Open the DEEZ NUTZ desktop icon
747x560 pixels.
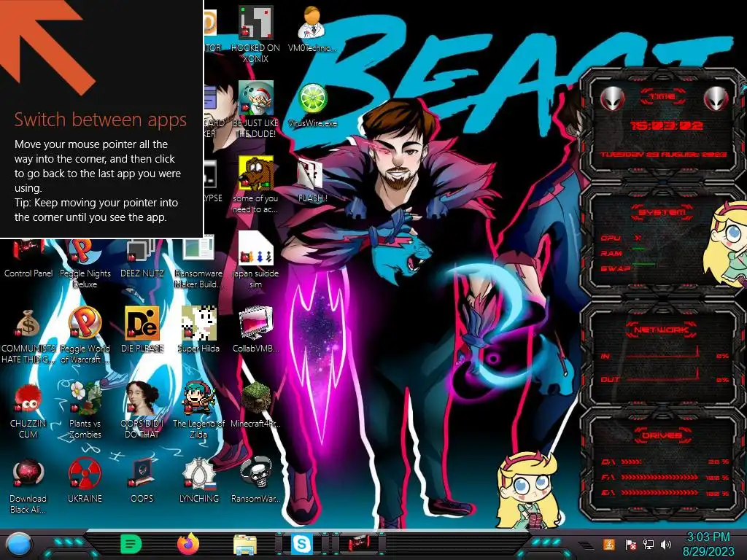click(142, 259)
